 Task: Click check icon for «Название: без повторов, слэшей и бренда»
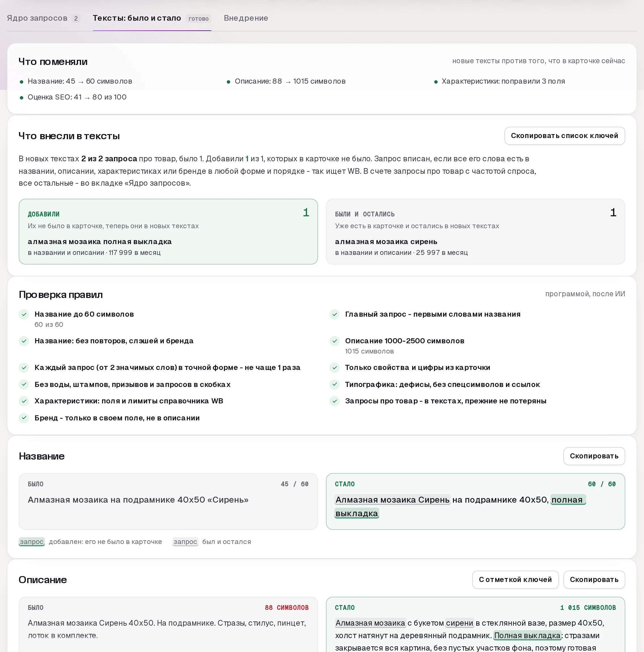point(24,341)
